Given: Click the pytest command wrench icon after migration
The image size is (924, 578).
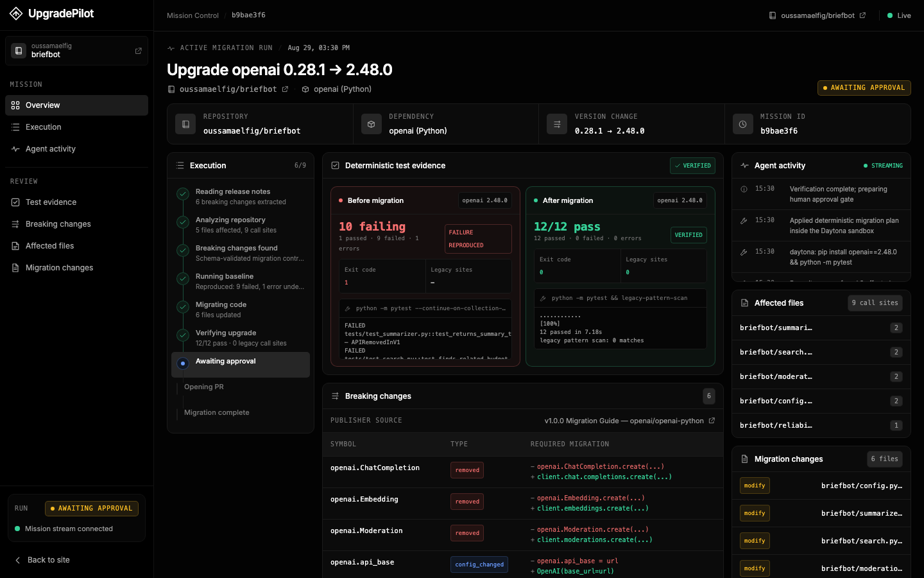Looking at the screenshot, I should coord(543,299).
